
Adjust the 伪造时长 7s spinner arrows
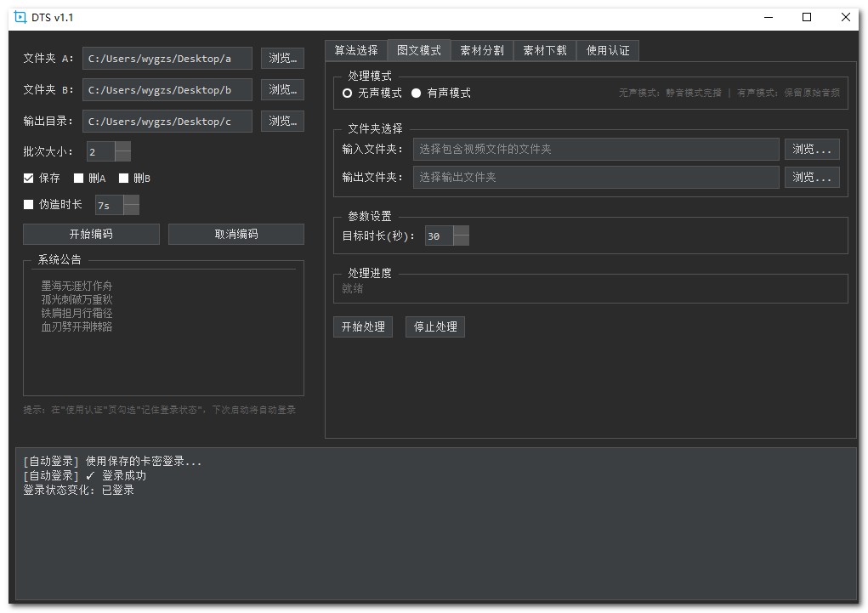[131, 205]
